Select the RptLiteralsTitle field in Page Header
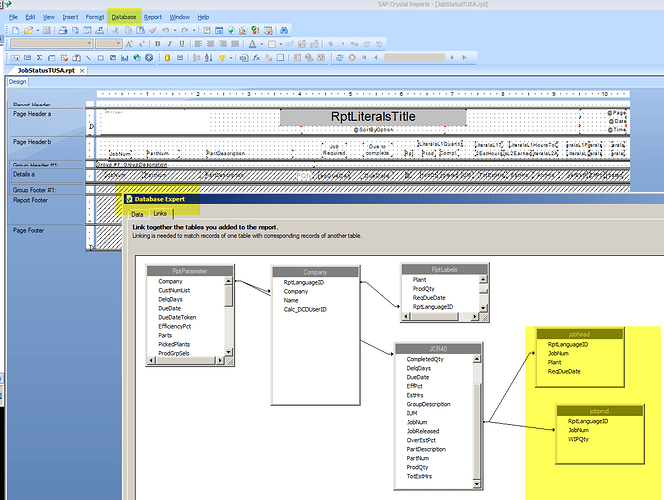This screenshot has width=664, height=500. tap(373, 117)
